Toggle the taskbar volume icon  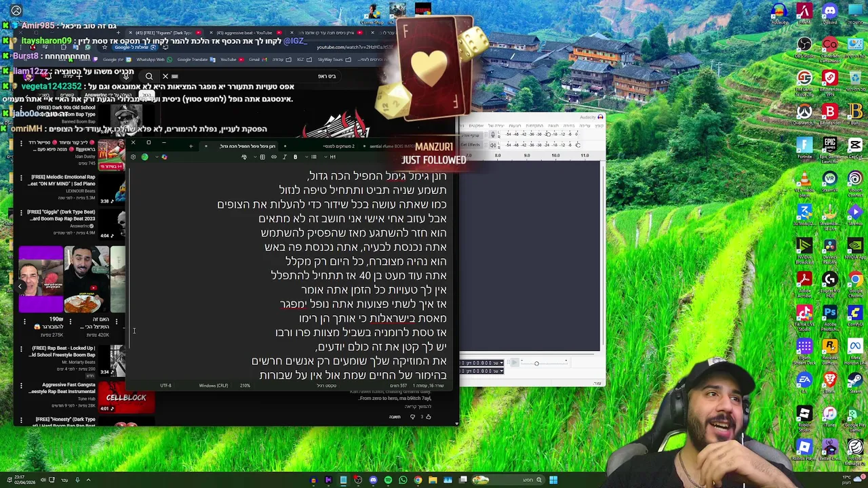(42, 480)
